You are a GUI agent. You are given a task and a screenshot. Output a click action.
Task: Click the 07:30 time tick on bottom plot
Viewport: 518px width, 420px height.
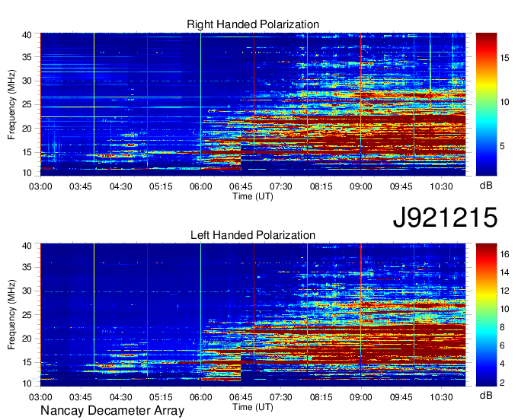(x=281, y=397)
